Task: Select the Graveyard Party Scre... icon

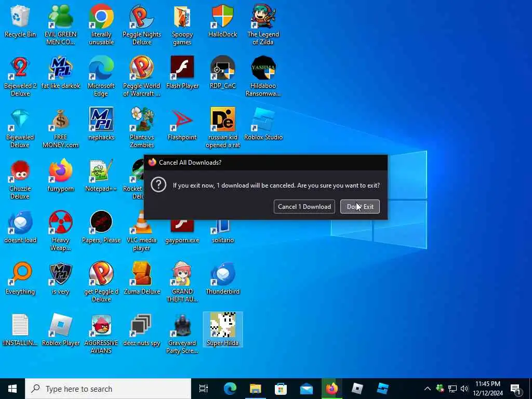Action: click(x=182, y=334)
